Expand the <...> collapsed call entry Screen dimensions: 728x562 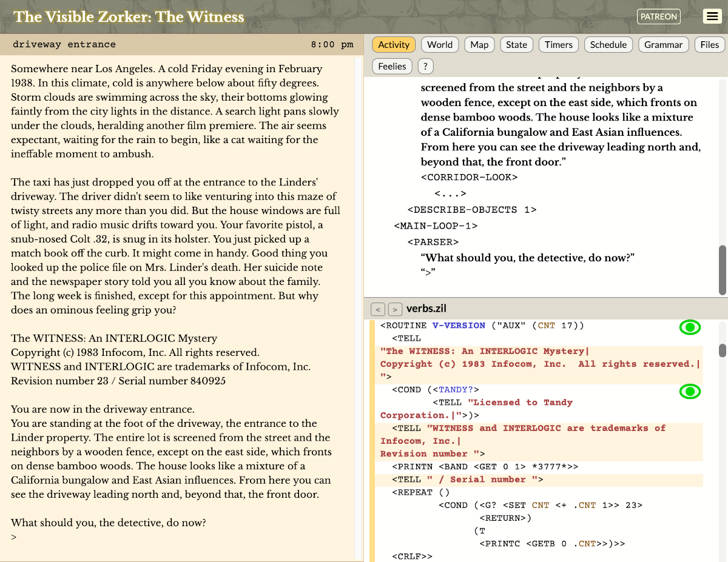click(450, 193)
